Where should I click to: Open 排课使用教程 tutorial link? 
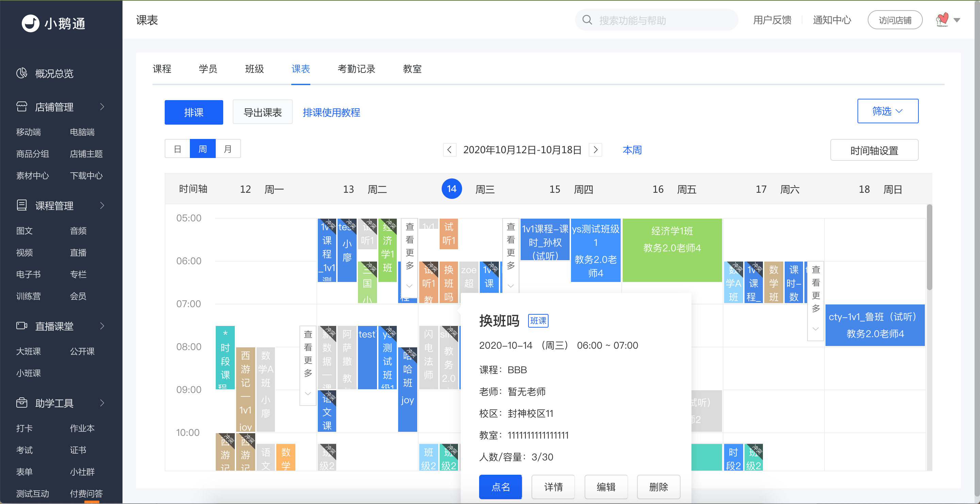tap(331, 112)
